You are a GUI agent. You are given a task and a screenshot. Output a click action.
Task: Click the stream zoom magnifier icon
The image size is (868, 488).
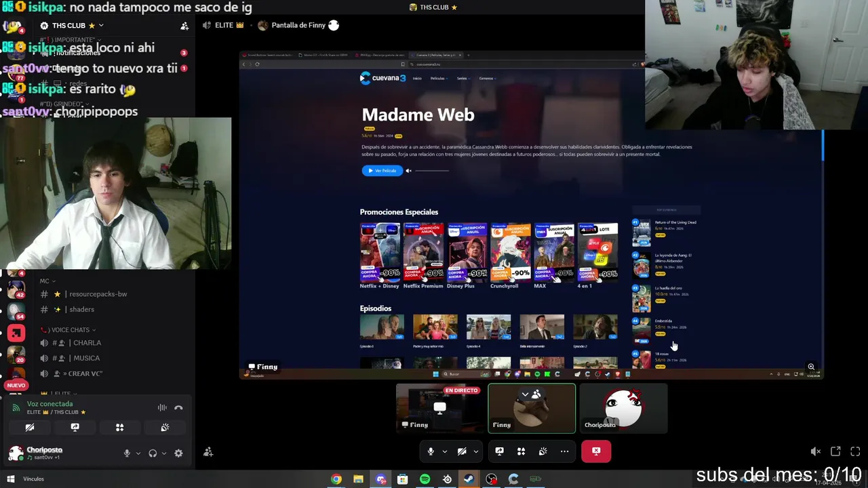811,367
